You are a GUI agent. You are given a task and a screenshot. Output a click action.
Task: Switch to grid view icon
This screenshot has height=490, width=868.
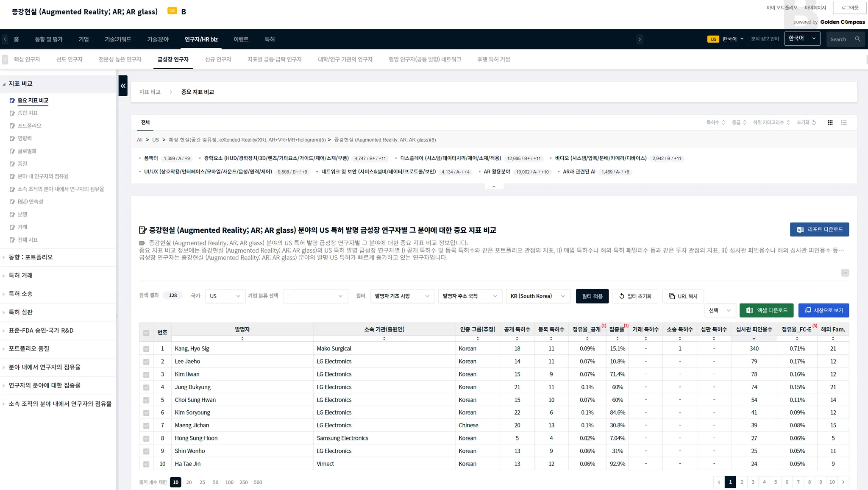(830, 122)
